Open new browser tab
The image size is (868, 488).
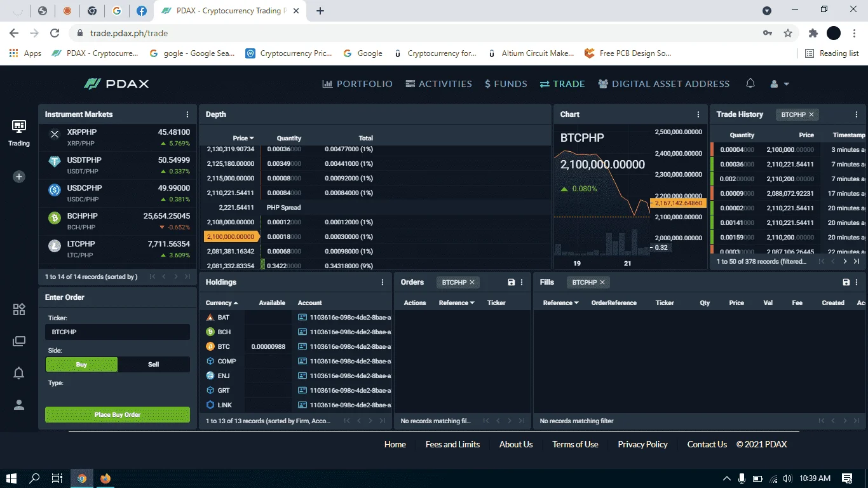320,11
